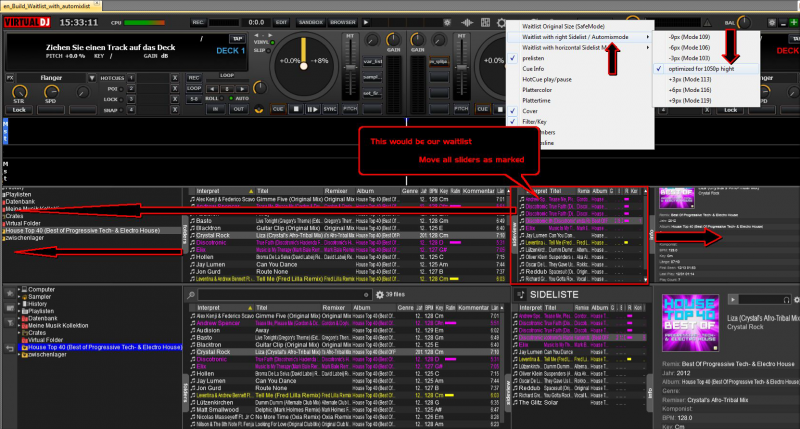
Task: Click the play arrow beside BROWSER button
Action: 366,22
